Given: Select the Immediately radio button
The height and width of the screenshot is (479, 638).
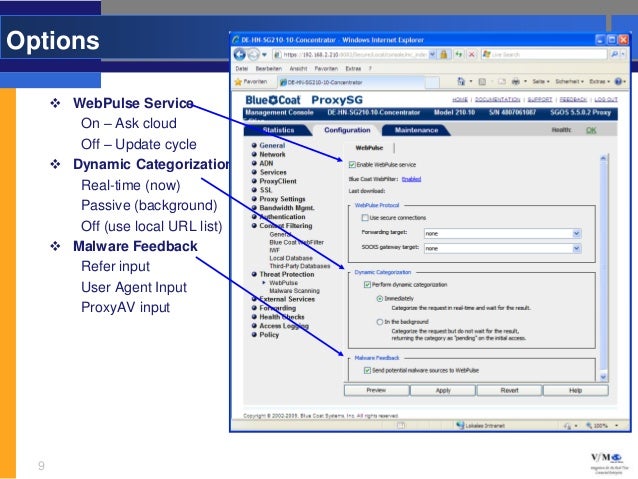Looking at the screenshot, I should 380,298.
